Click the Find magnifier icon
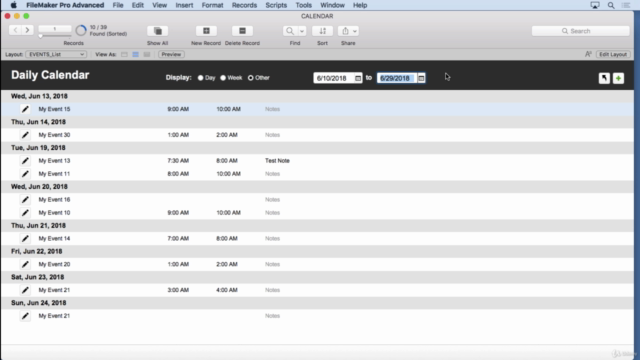Viewport: 640px width, 360px height. [290, 31]
